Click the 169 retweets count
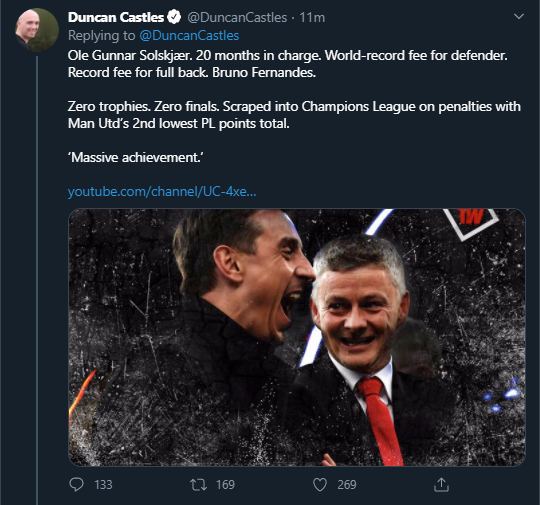 [225, 485]
